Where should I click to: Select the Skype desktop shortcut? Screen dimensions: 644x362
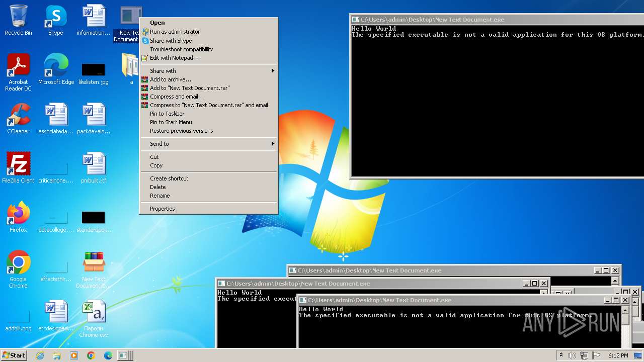coord(55,20)
